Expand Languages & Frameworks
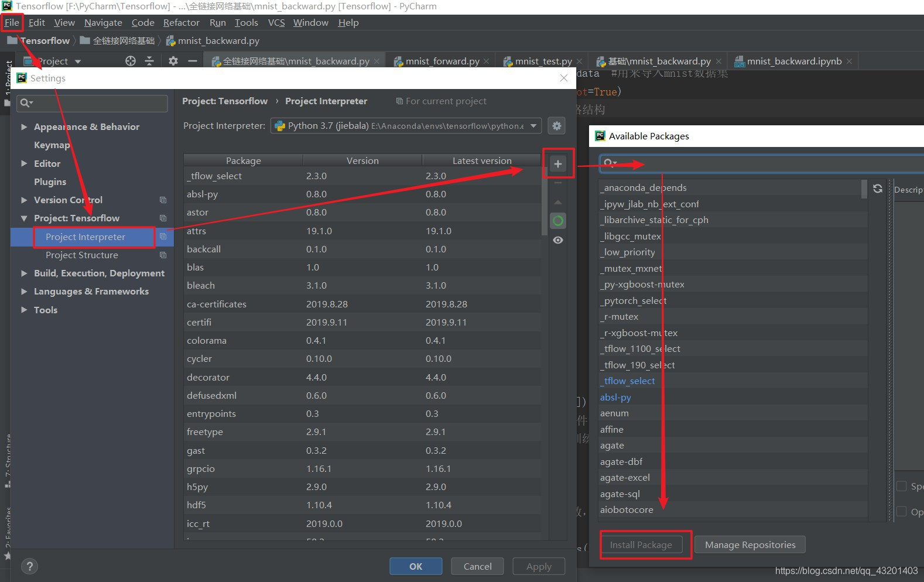This screenshot has width=924, height=582. coord(24,292)
